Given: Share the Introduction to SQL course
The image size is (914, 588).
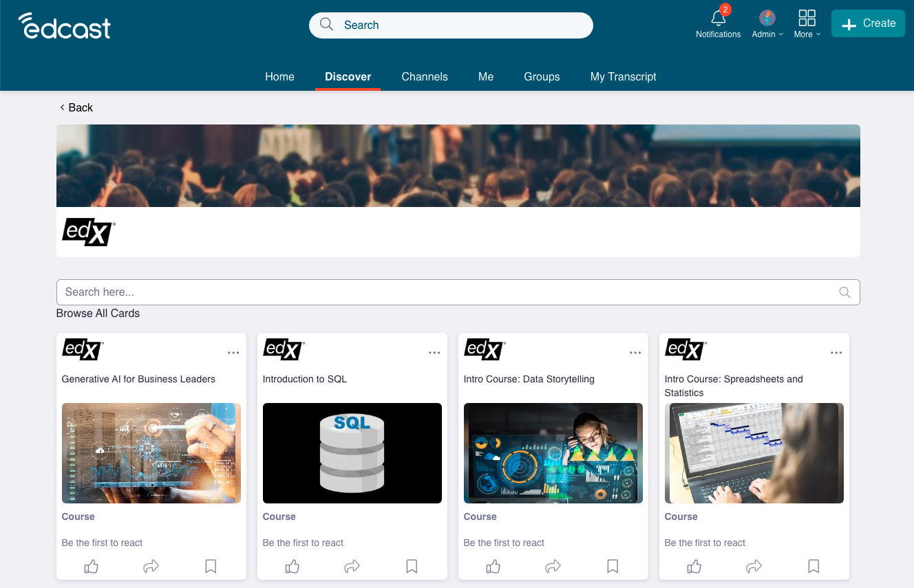Looking at the screenshot, I should click(x=352, y=566).
